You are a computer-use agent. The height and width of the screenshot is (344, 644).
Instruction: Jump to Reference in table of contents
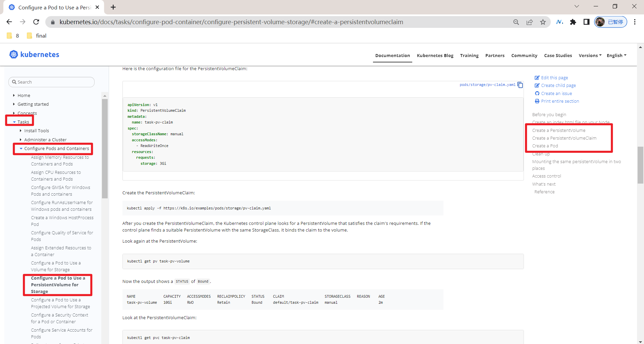(x=544, y=192)
